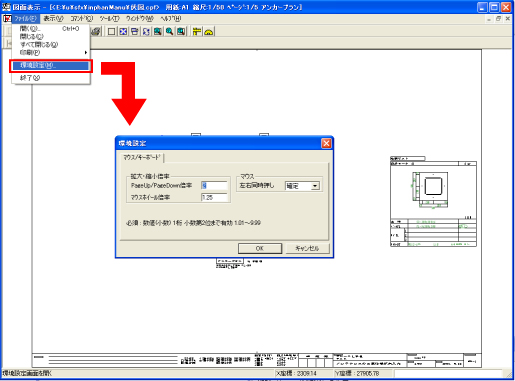This screenshot has height=381, width=515.
Task: Open the 左右同時押し dropdown arrow
Action: click(315, 186)
